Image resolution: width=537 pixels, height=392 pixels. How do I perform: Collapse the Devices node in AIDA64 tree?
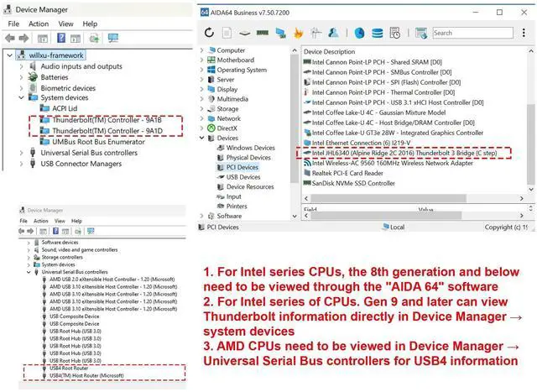[204, 138]
